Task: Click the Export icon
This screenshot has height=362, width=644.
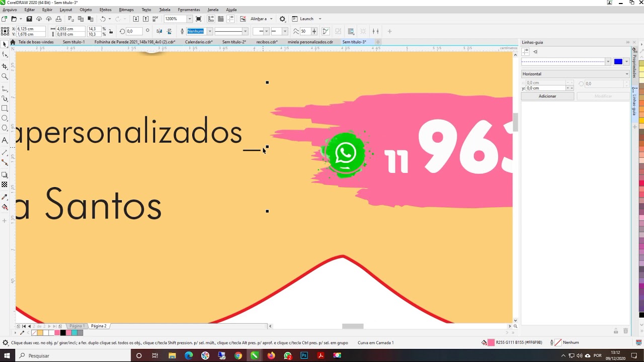Action: pyautogui.click(x=145, y=19)
